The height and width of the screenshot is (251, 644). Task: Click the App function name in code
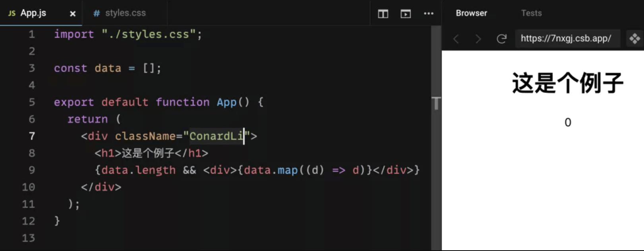click(227, 102)
